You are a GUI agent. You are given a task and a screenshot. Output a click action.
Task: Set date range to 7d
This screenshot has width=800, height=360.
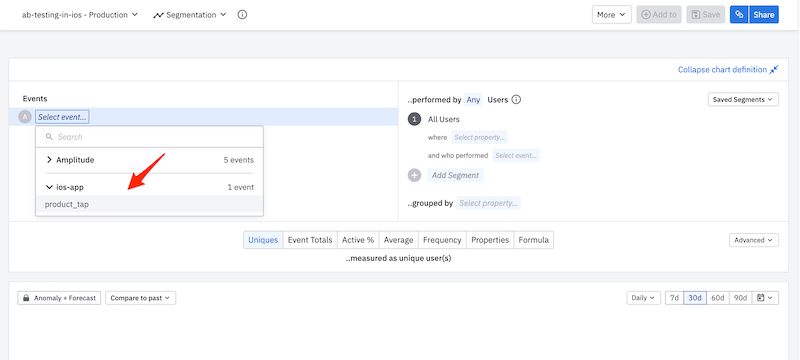coord(674,298)
